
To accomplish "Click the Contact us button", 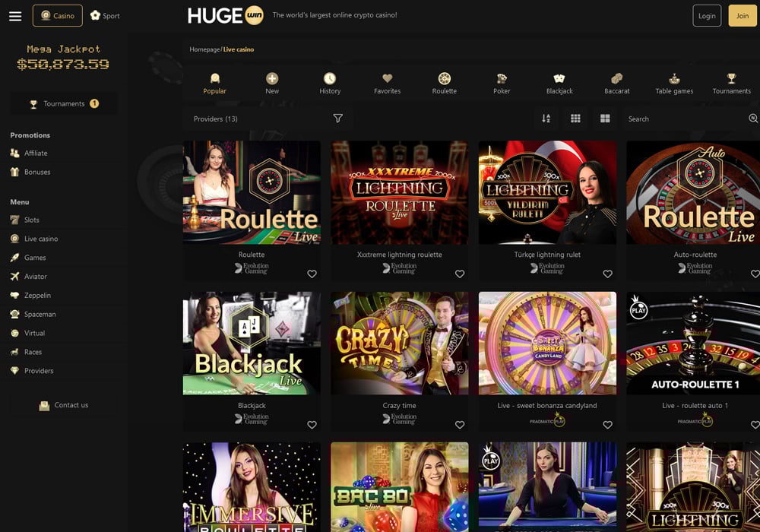I will (x=64, y=405).
